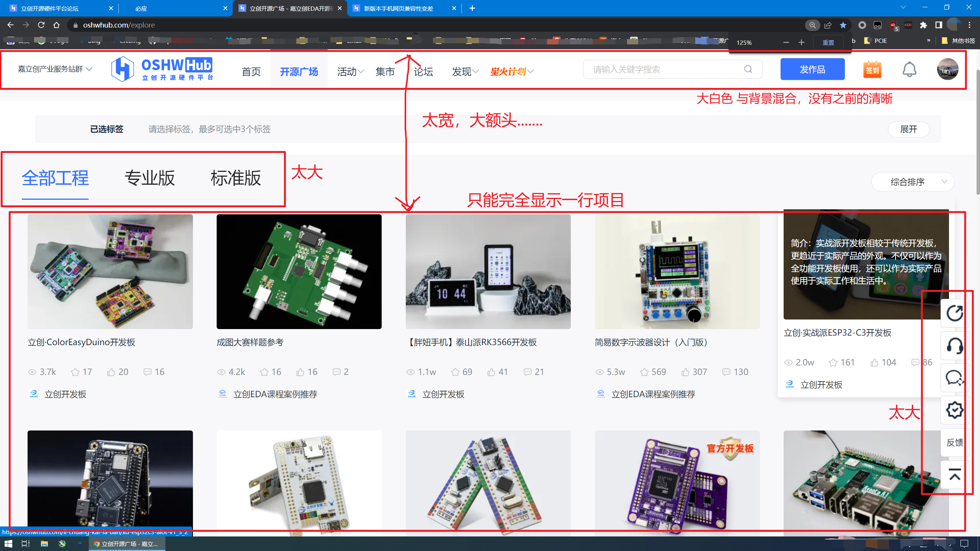980x551 pixels.
Task: Click the blue 发作品 button
Action: pyautogui.click(x=812, y=69)
